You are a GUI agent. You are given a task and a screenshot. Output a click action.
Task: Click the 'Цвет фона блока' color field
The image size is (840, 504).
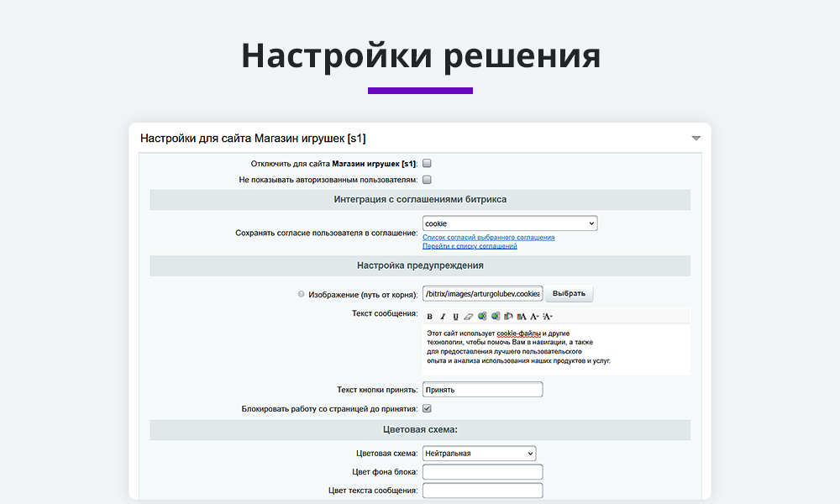(482, 472)
